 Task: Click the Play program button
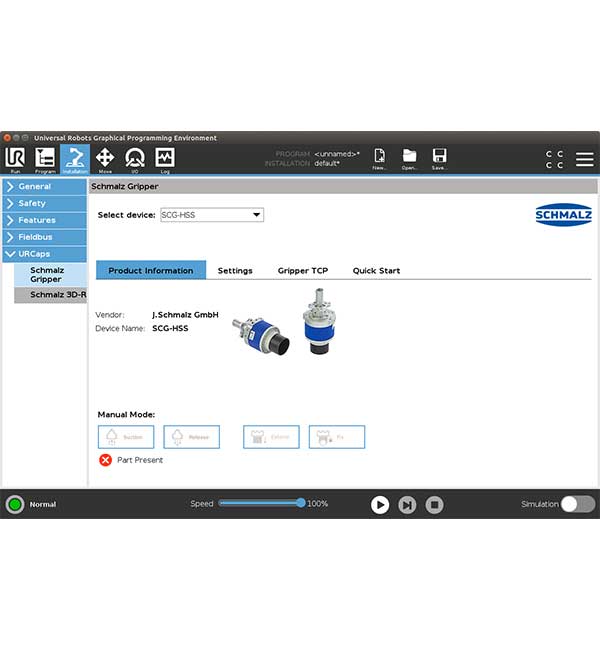[380, 505]
